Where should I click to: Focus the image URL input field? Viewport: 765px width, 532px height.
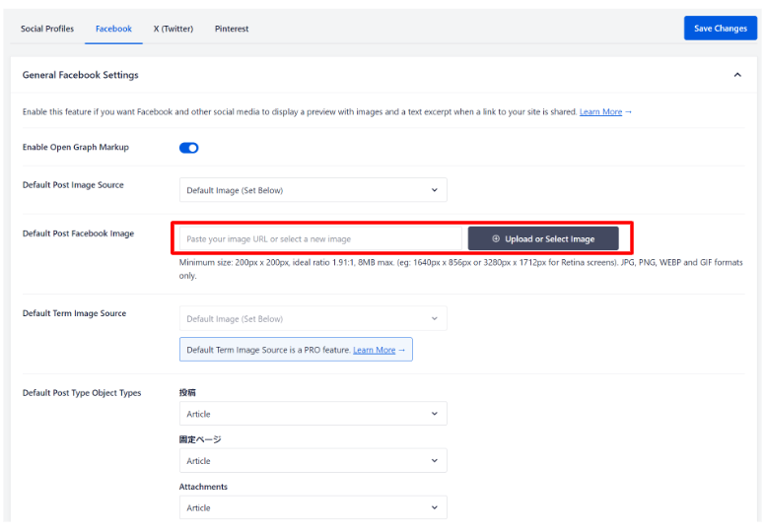320,238
